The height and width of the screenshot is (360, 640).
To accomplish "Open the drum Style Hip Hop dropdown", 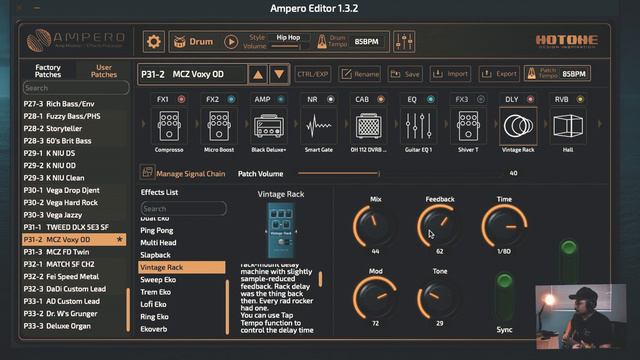I will (x=289, y=38).
